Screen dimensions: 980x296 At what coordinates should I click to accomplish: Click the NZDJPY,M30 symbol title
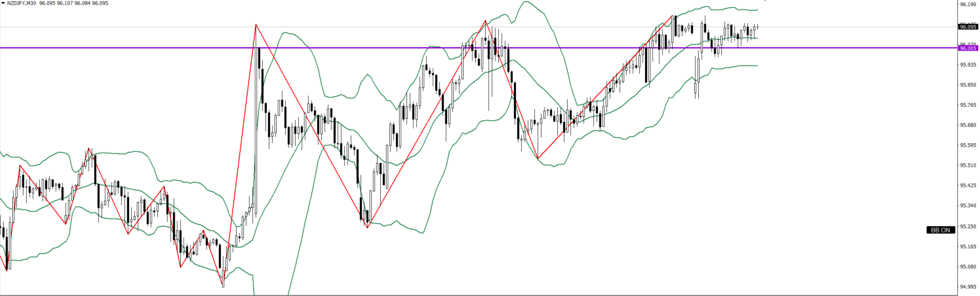pyautogui.click(x=21, y=3)
